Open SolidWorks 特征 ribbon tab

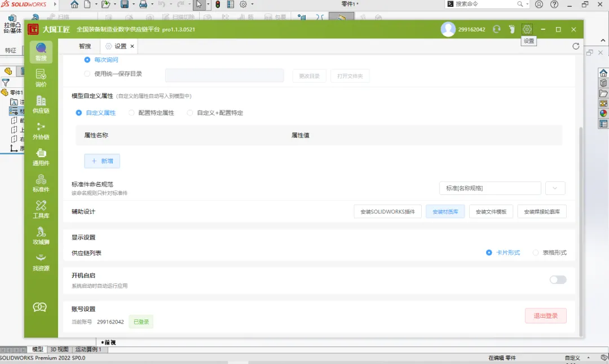[11, 51]
